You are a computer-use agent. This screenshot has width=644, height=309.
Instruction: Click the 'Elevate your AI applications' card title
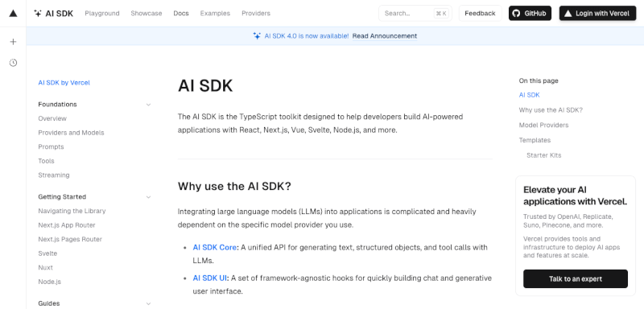coord(575,196)
